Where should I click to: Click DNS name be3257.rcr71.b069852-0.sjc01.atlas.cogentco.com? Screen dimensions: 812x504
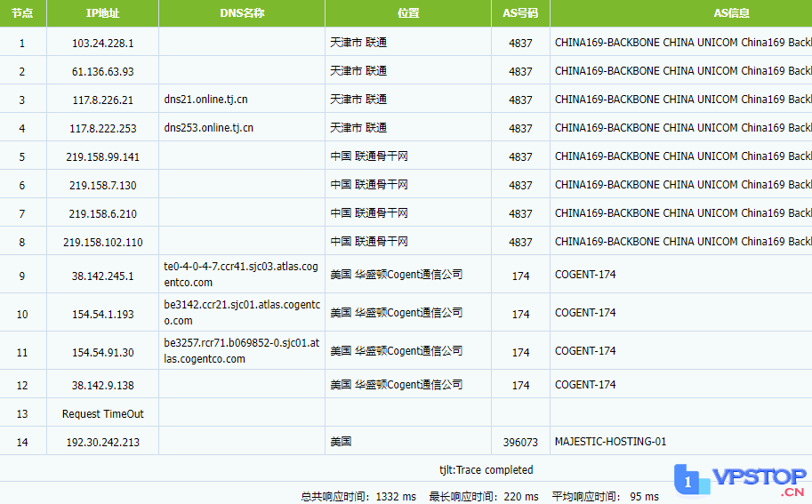pyautogui.click(x=242, y=351)
